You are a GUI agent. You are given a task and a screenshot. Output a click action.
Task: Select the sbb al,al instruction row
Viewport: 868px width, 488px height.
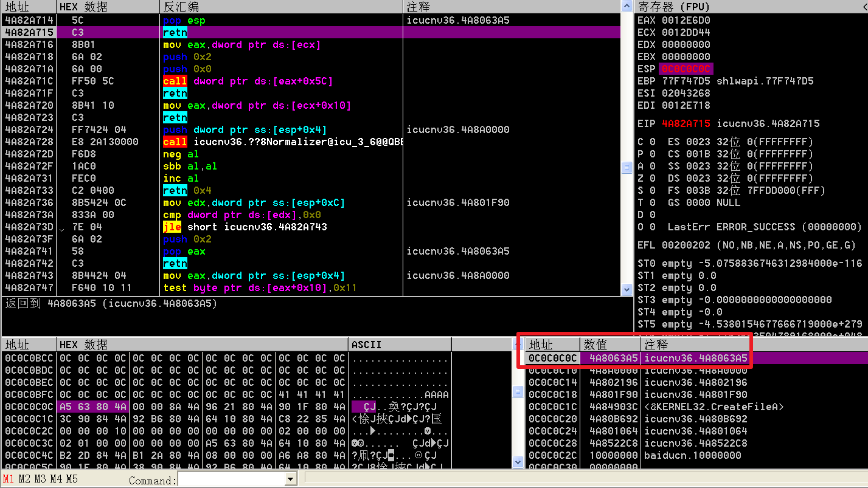(x=311, y=166)
